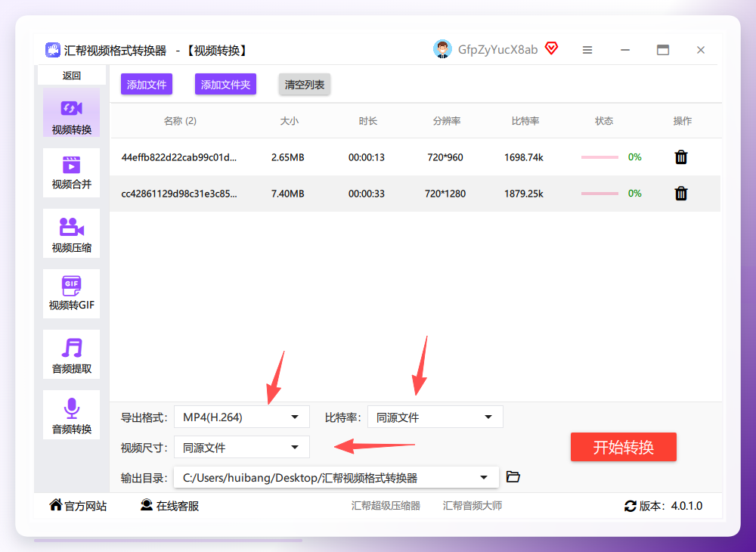Click the 00:00:33 duration cell
The image size is (756, 552).
tap(367, 194)
